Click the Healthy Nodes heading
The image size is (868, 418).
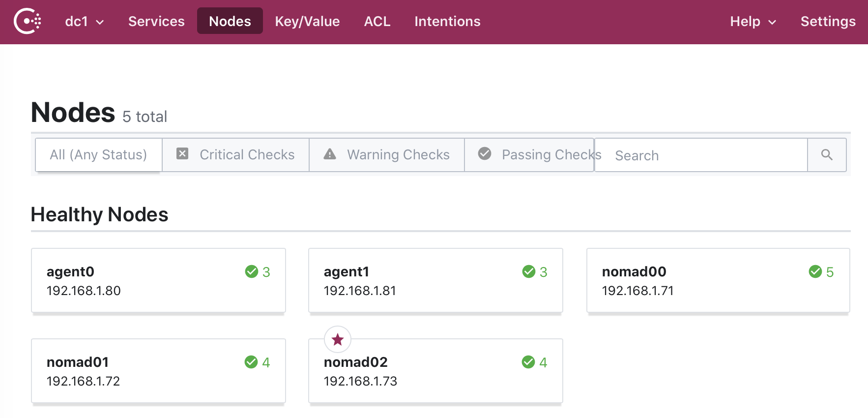99,214
